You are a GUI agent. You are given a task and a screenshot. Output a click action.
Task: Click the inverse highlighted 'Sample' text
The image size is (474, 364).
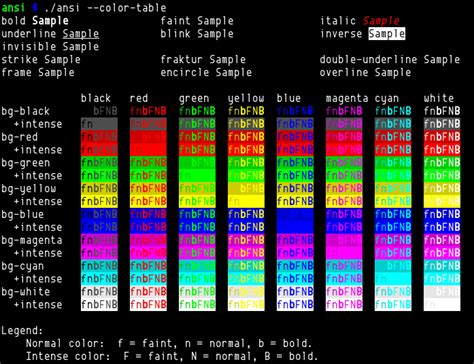[387, 34]
